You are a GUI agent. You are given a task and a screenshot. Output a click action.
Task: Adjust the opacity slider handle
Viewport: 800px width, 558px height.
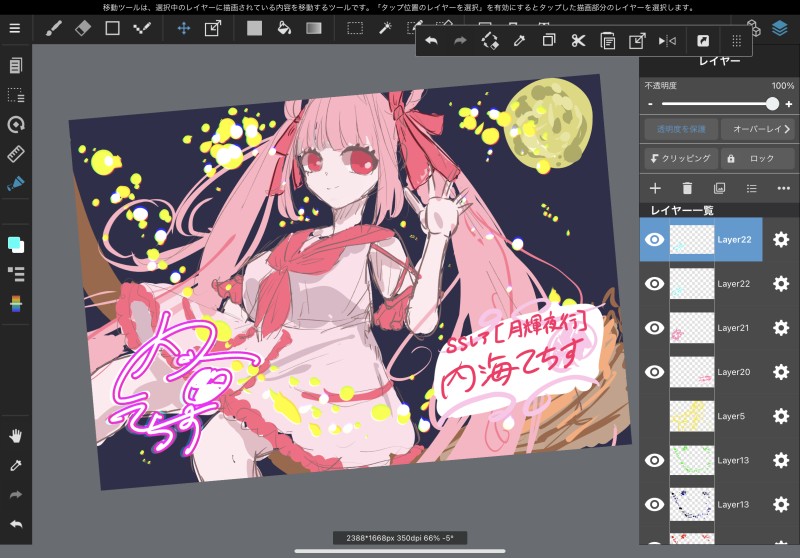(772, 104)
